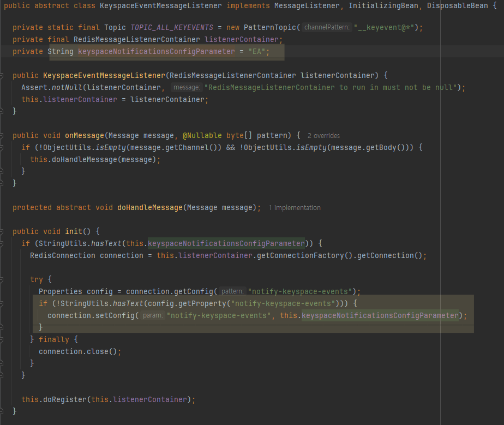This screenshot has height=425, width=504.
Task: Click the keyspaceNotificationsConfigParameter field declaration
Action: coord(156,51)
